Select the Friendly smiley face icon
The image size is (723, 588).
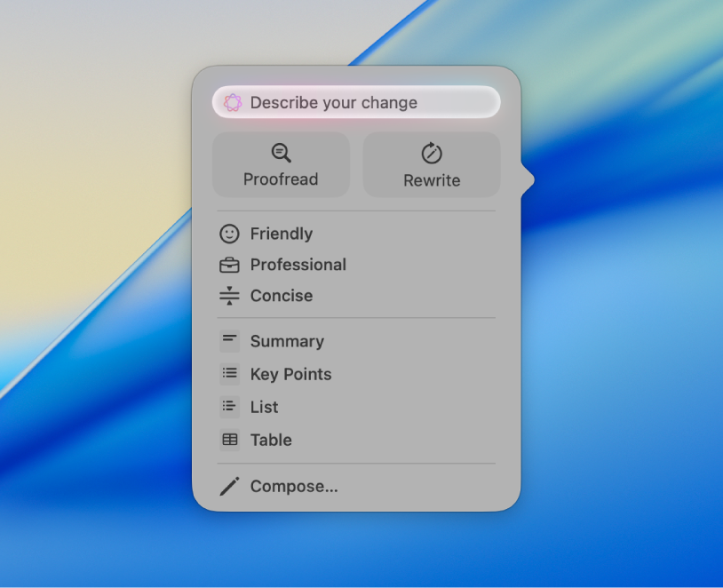(229, 233)
